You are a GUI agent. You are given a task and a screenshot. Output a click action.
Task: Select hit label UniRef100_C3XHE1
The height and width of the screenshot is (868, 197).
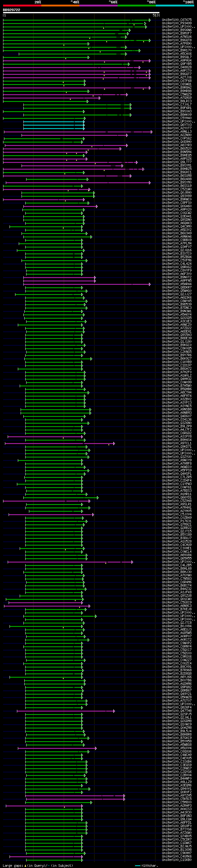point(177,549)
